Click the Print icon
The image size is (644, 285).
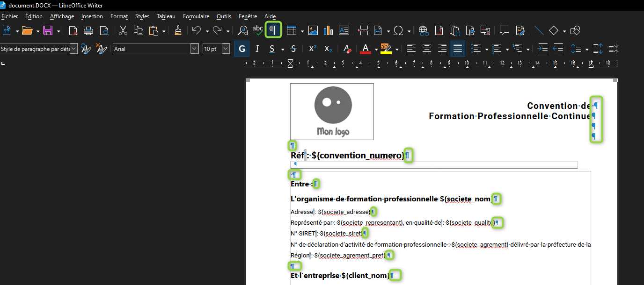[88, 31]
